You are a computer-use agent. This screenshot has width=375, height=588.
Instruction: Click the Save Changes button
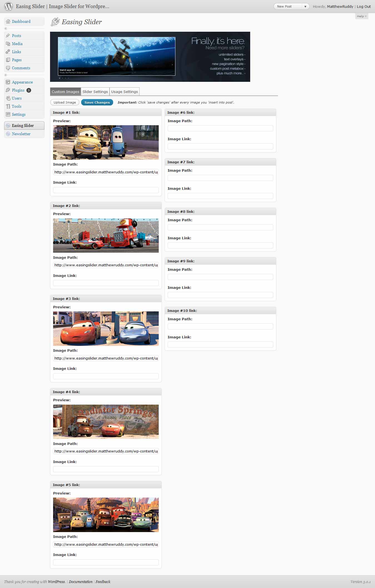(x=97, y=102)
